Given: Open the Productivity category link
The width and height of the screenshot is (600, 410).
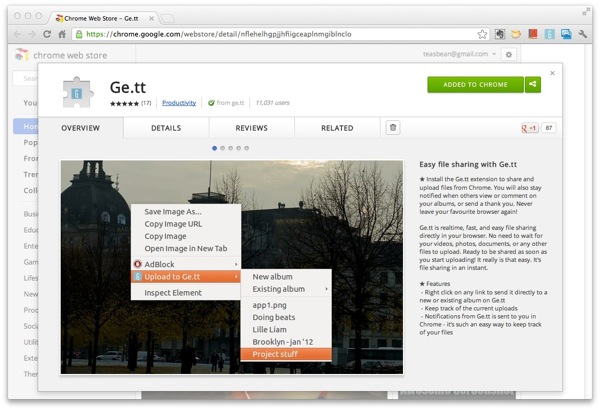Looking at the screenshot, I should (179, 102).
